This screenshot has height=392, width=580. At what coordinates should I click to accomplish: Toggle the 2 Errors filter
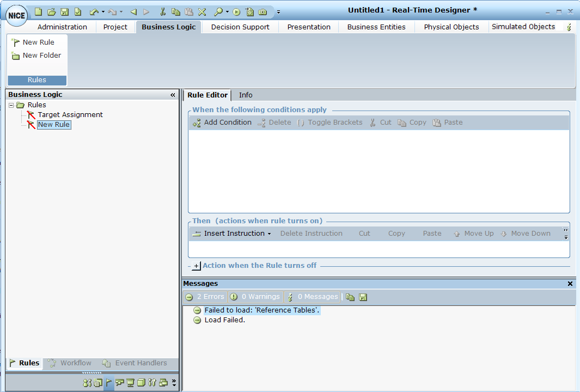(x=205, y=297)
